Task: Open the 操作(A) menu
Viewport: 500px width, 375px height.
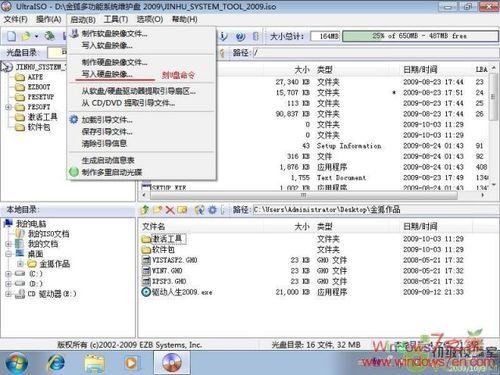Action: pyautogui.click(x=49, y=19)
